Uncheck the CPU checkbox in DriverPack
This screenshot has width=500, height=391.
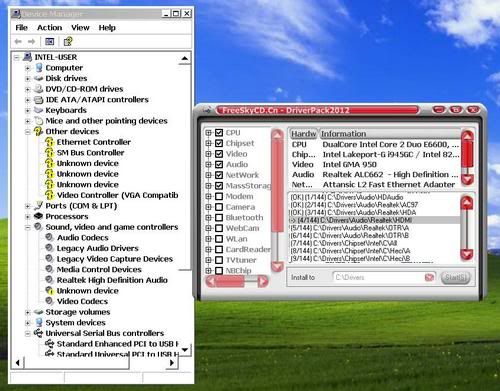219,133
